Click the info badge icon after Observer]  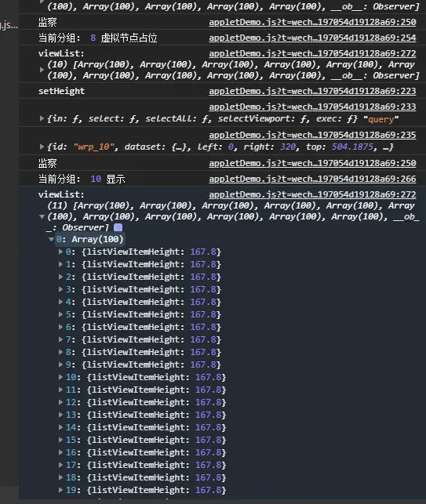click(x=118, y=227)
